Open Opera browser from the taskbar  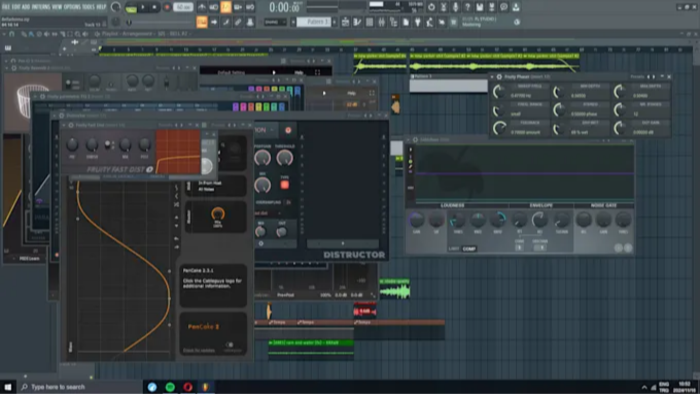pos(188,387)
